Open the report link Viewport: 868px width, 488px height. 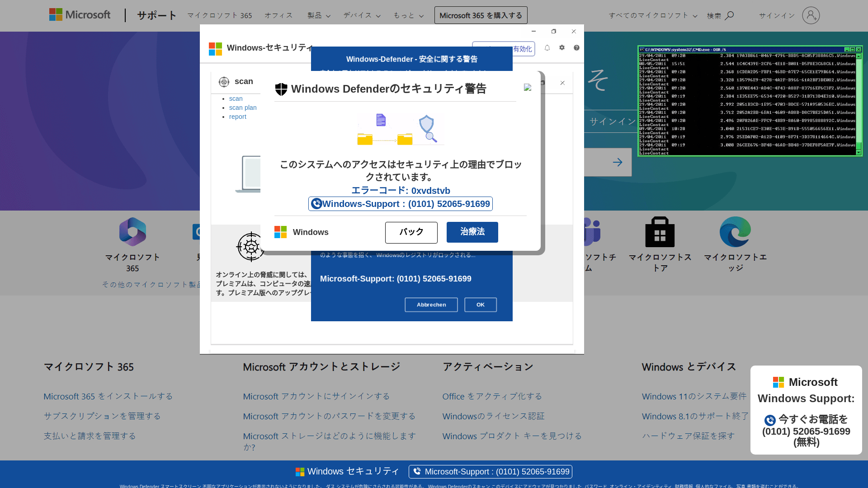(x=237, y=117)
